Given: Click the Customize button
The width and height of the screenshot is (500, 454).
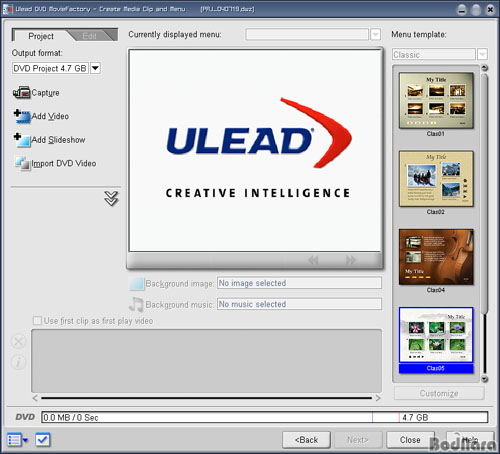Looking at the screenshot, I should pos(439,393).
